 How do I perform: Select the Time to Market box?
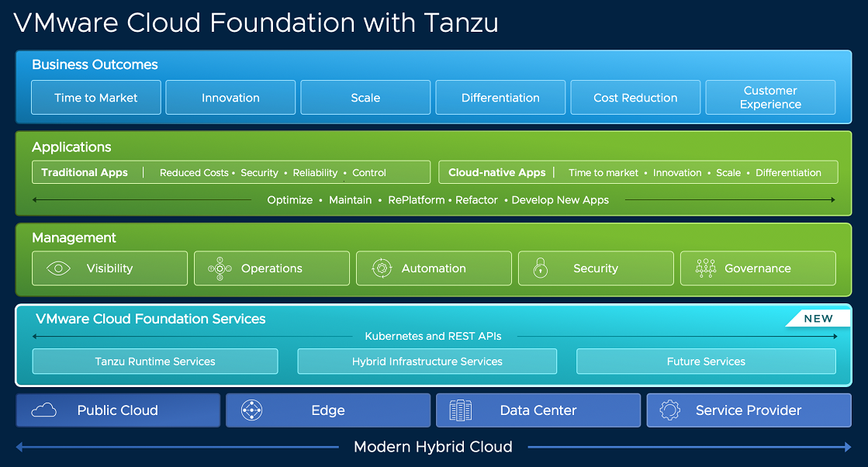pos(96,98)
